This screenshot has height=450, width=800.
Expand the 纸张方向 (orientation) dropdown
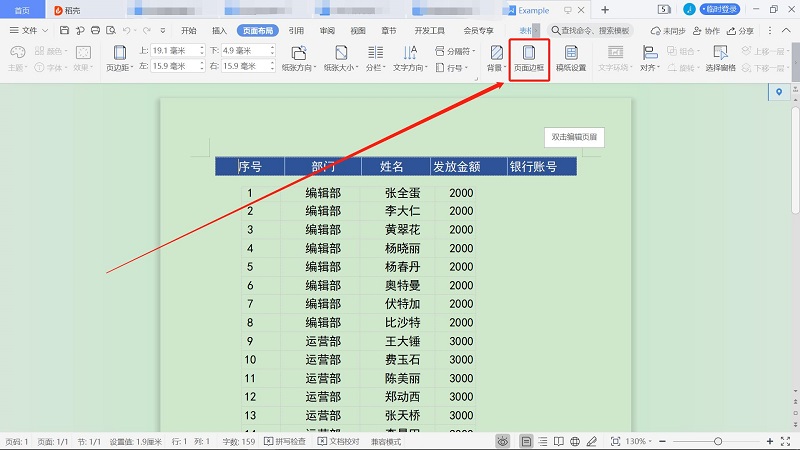pyautogui.click(x=298, y=59)
